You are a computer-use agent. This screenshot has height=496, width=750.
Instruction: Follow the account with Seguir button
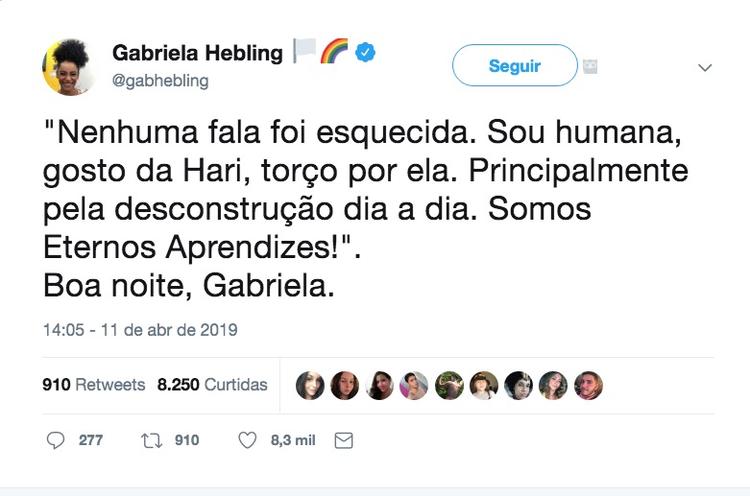pos(514,66)
